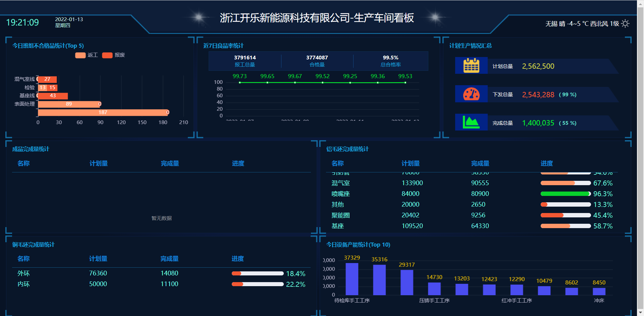Click the 混气室 planned value 133900
This screenshot has height=316, width=644.
coord(412,183)
